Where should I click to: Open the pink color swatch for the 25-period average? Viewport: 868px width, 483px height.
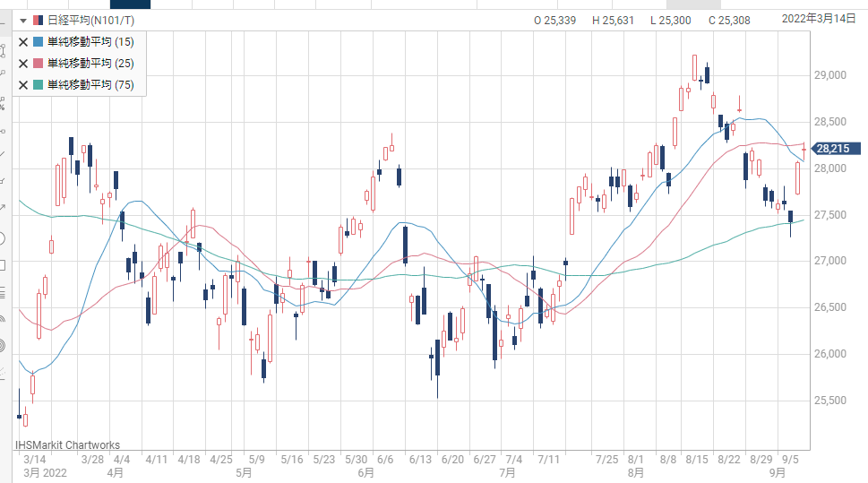pos(38,64)
